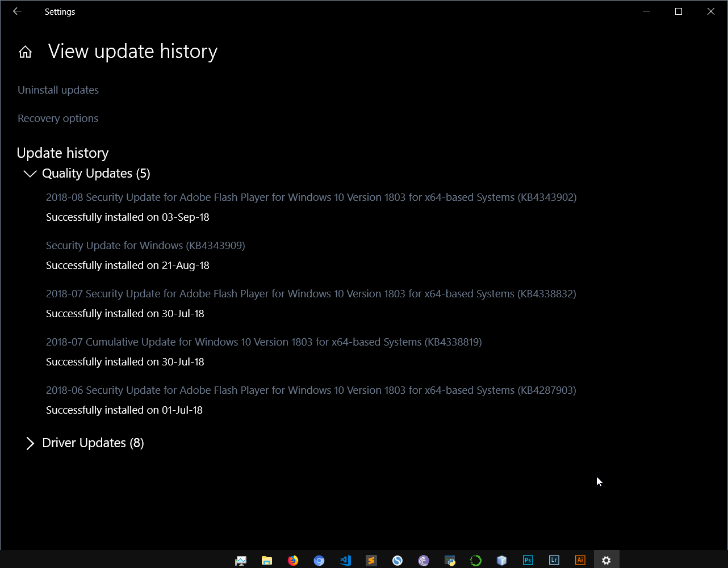728x568 pixels.
Task: Click the Settings gear in the taskbar
Action: pyautogui.click(x=606, y=561)
